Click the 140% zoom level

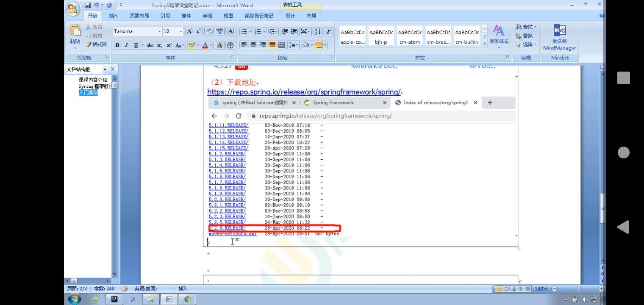pos(541,289)
